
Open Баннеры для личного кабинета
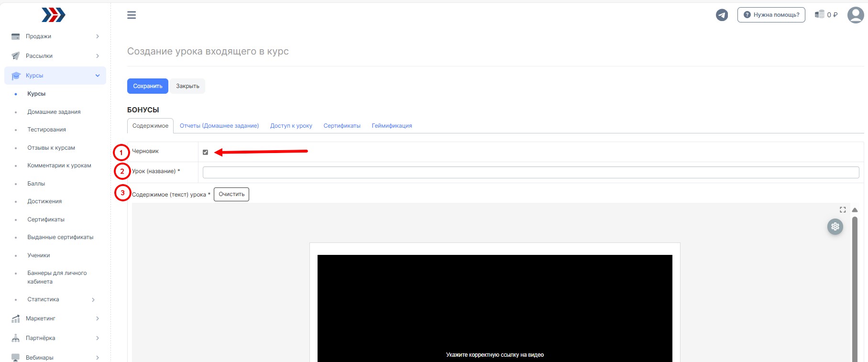tap(57, 277)
